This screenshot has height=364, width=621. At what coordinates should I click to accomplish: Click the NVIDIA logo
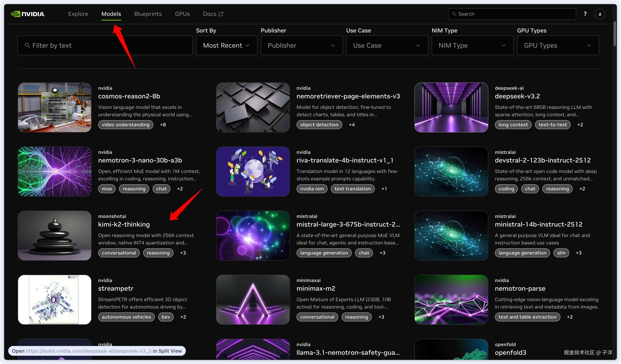click(x=28, y=14)
